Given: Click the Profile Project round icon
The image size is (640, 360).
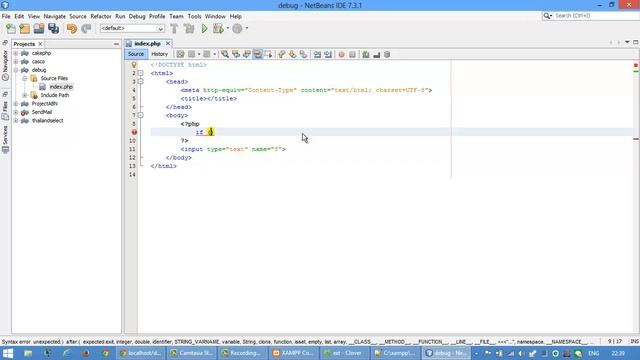Looking at the screenshot, I should coord(237,29).
